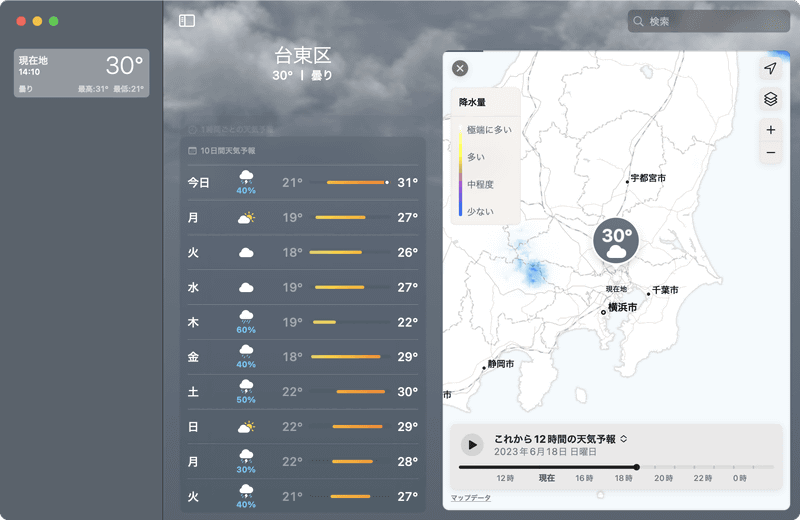Open the map layers menu
Viewport: 800px width, 520px height.
click(x=770, y=98)
